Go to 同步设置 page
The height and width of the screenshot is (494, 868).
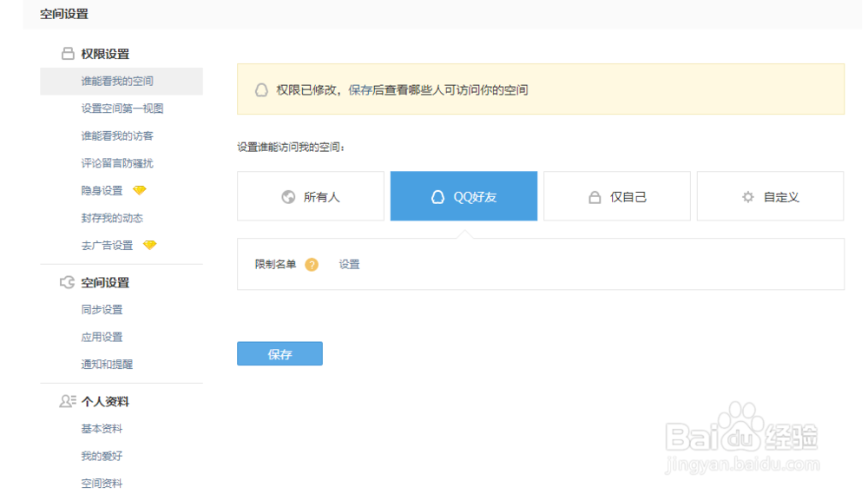point(102,310)
